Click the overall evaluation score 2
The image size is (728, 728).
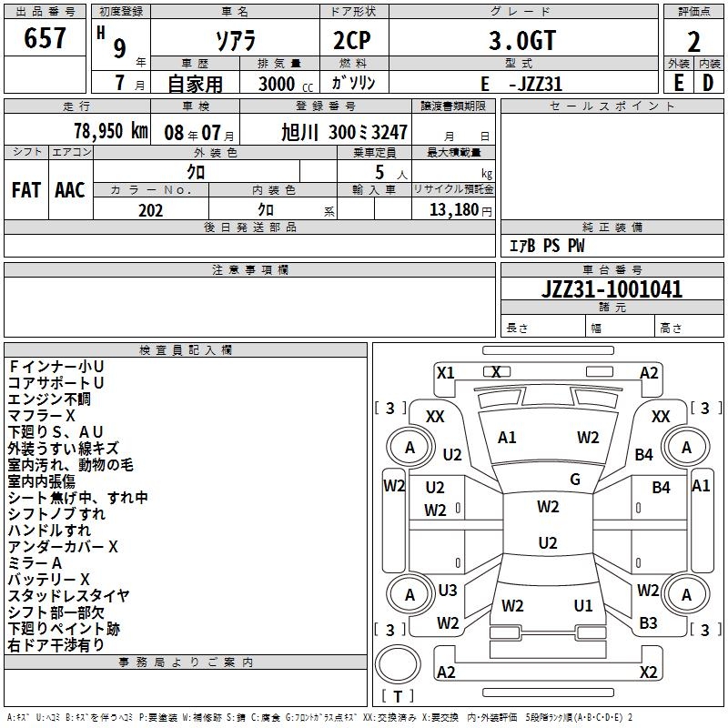tap(693, 41)
